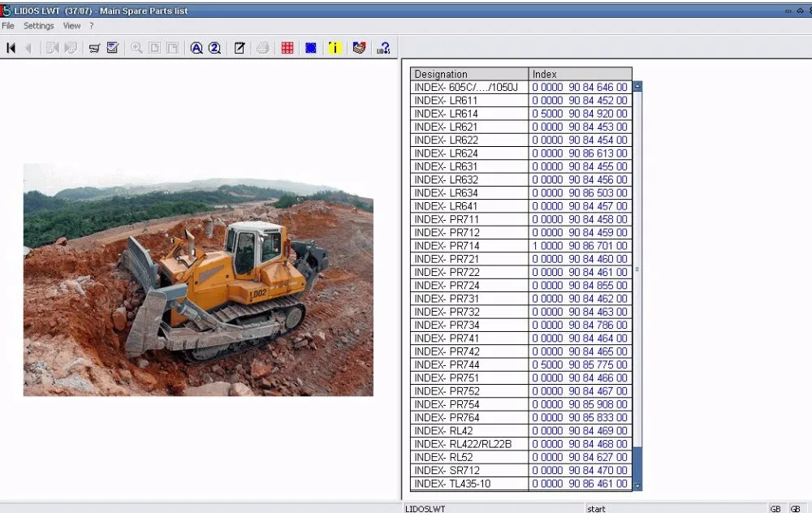Select row INDEX- PR731

pyautogui.click(x=521, y=298)
